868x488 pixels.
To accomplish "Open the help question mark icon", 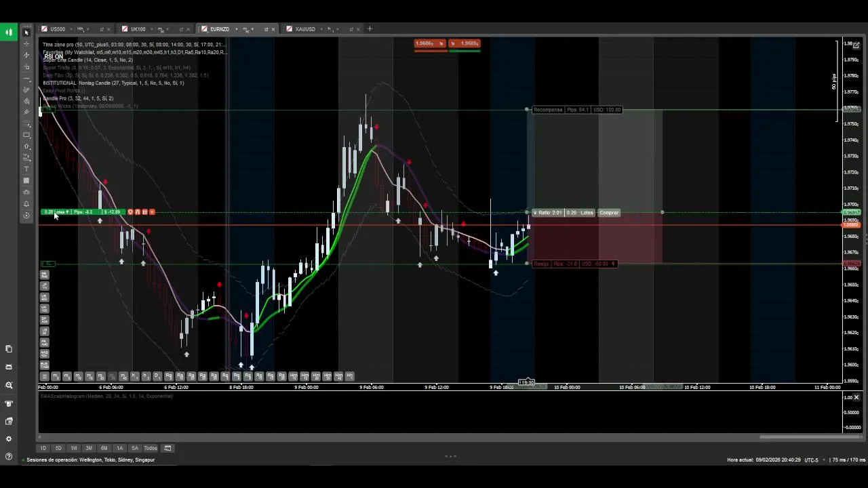I will [x=9, y=456].
